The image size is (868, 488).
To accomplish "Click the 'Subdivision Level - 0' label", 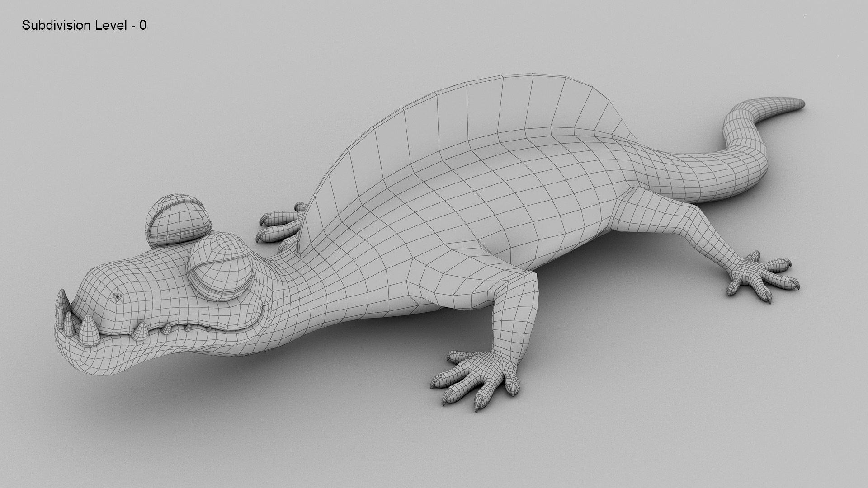I will pyautogui.click(x=84, y=26).
